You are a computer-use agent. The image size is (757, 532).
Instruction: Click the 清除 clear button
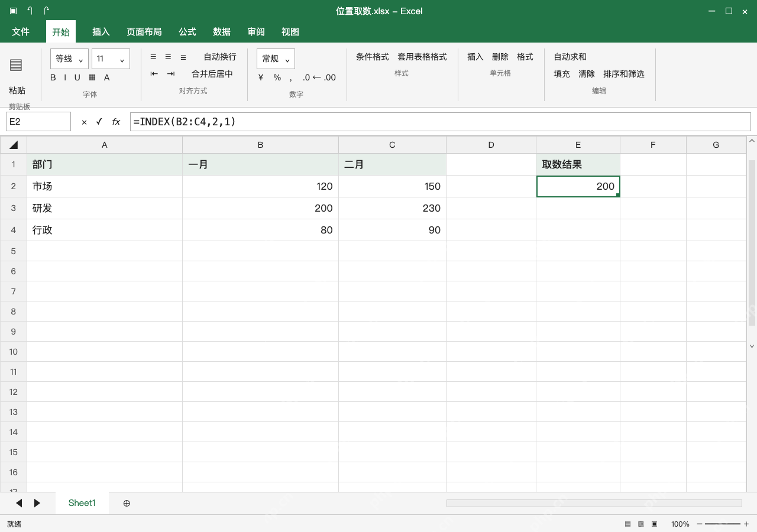pyautogui.click(x=587, y=74)
